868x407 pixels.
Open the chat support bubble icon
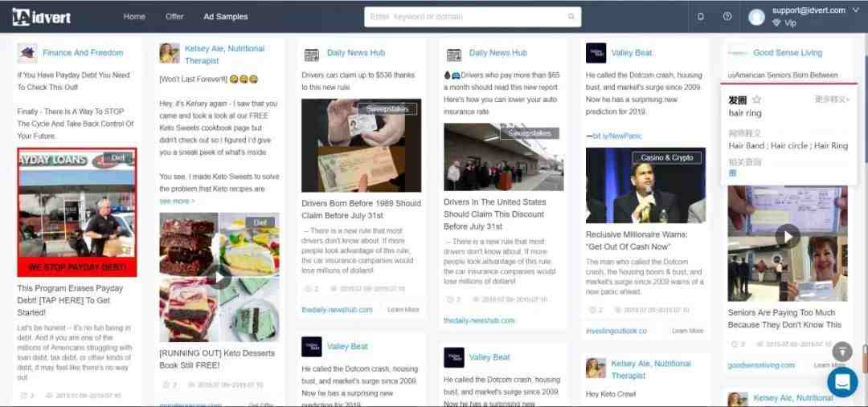pos(842,382)
